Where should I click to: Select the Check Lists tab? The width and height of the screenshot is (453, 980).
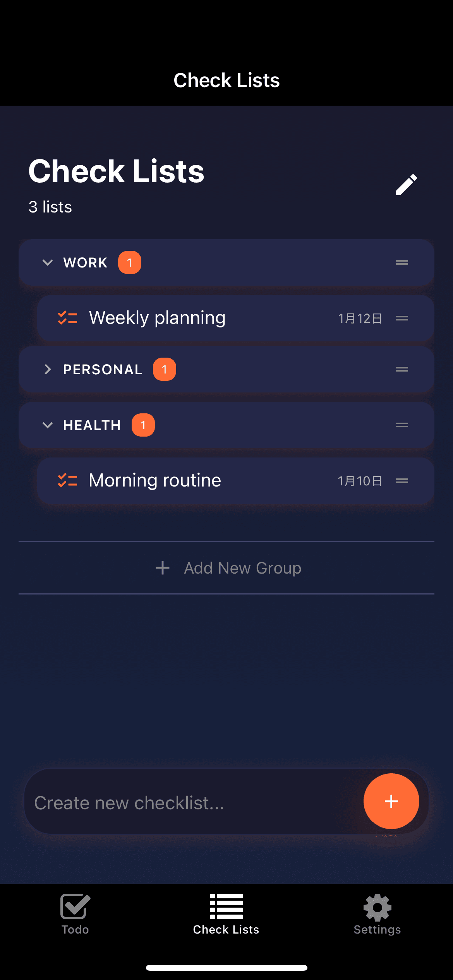(226, 913)
